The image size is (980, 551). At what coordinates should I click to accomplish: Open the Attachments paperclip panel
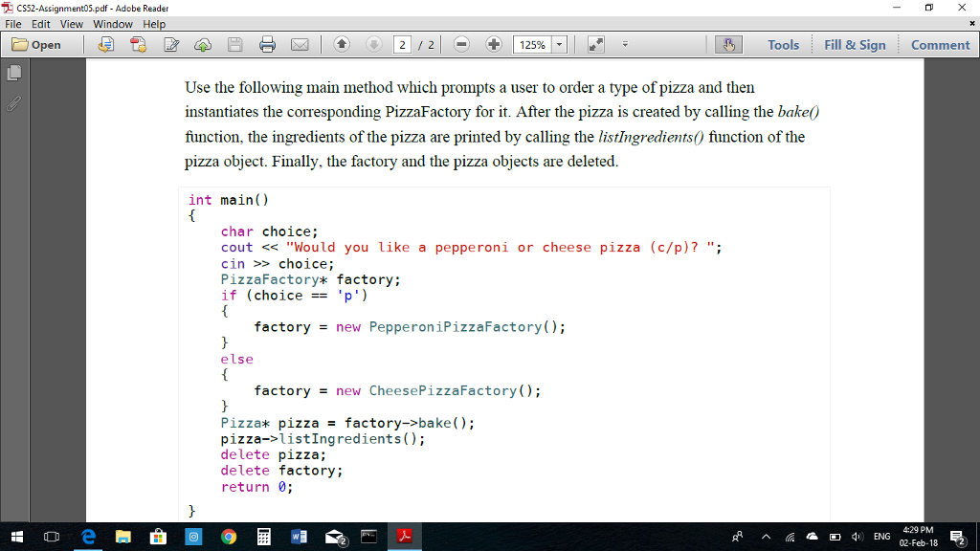[13, 104]
